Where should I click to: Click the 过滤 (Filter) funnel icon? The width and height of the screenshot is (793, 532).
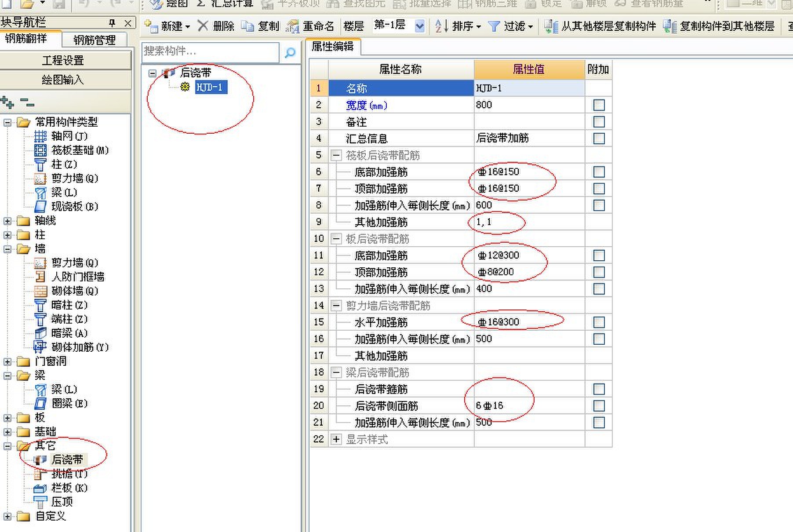click(494, 26)
